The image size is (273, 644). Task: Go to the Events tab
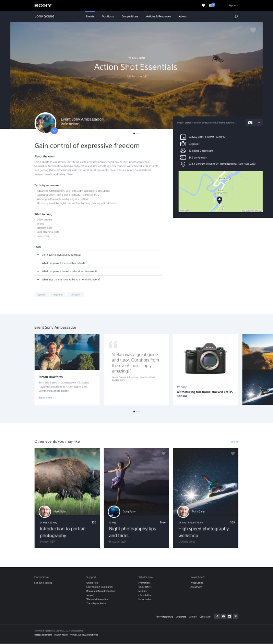90,16
